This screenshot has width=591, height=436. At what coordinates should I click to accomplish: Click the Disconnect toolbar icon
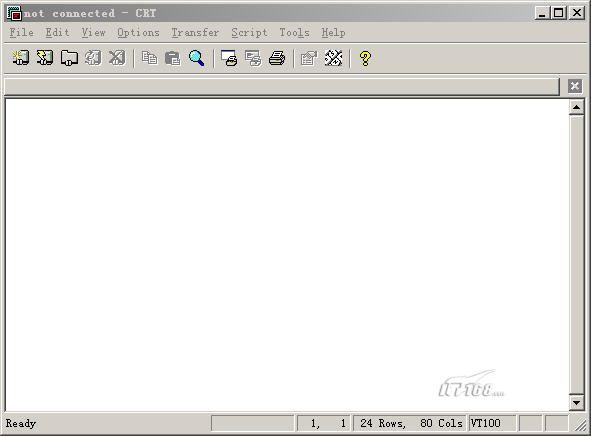point(117,58)
